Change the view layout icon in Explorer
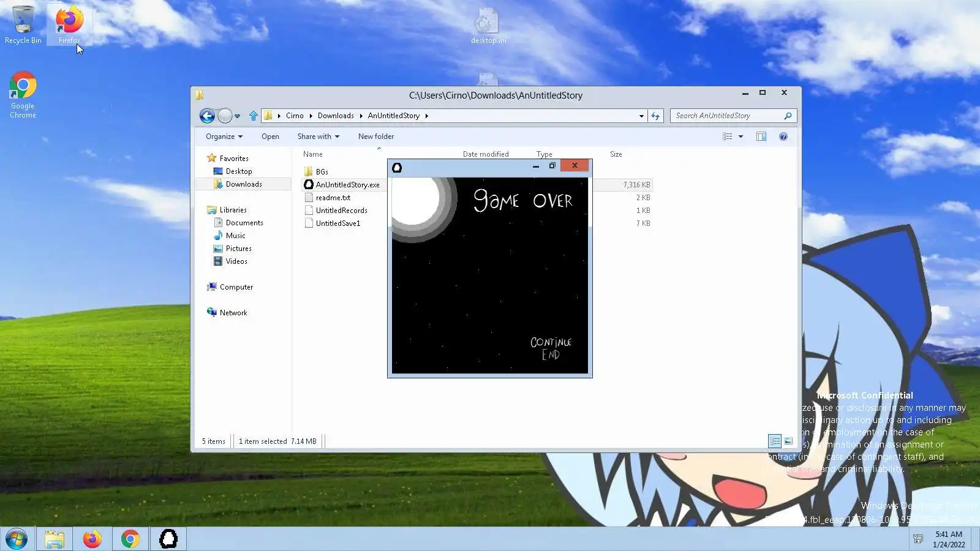Image resolution: width=980 pixels, height=551 pixels. pos(727,137)
